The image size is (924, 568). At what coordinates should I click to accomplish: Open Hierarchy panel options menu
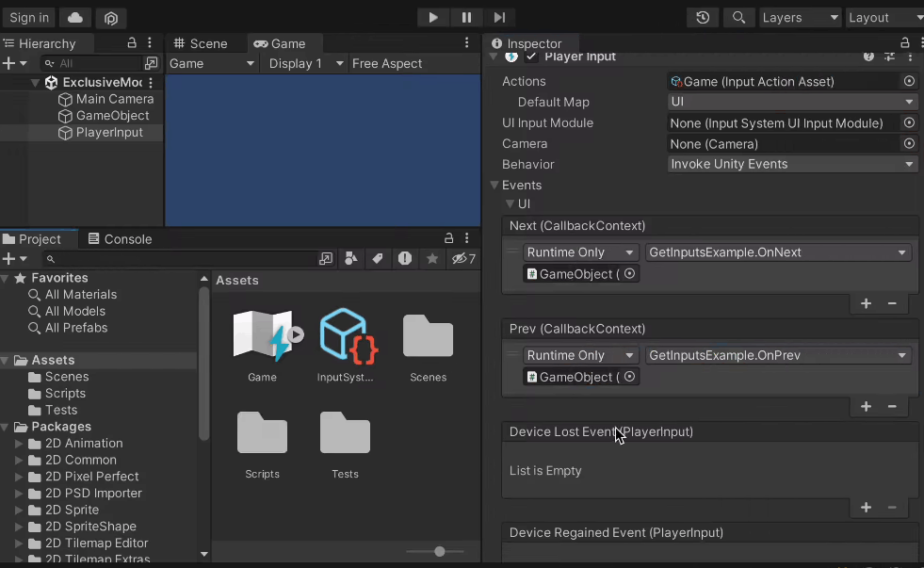click(150, 43)
